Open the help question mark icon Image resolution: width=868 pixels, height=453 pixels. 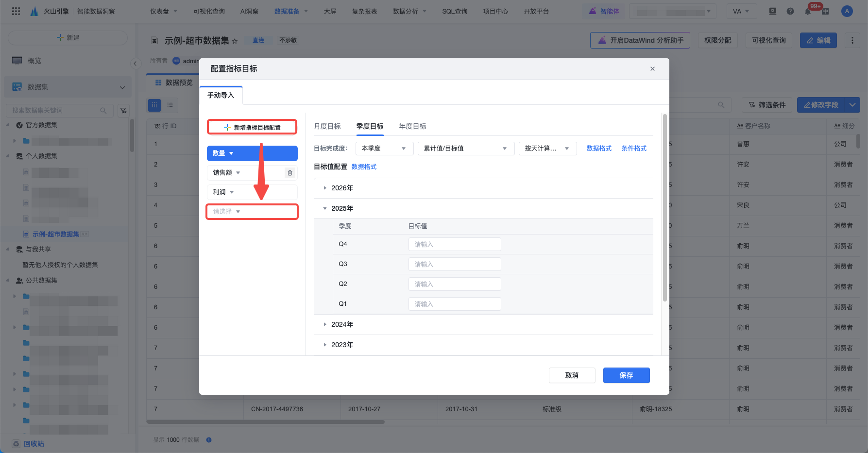[790, 11]
